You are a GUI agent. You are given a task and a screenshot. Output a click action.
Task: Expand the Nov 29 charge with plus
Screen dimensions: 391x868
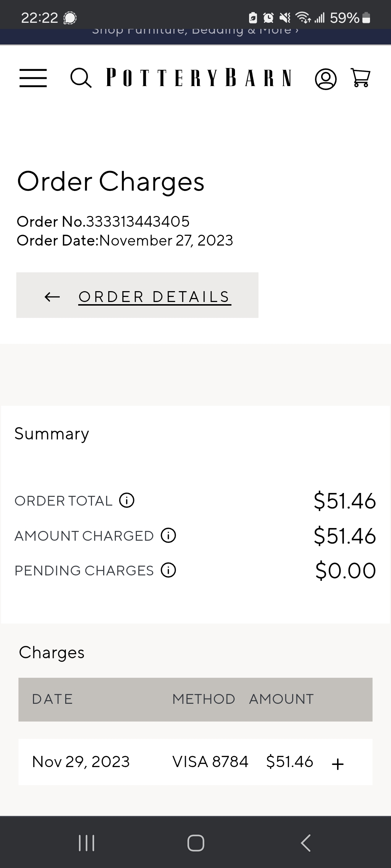(337, 764)
